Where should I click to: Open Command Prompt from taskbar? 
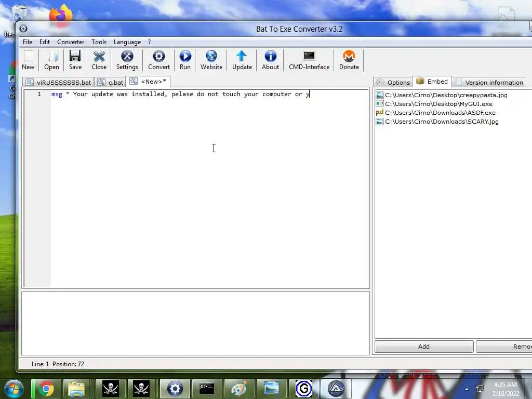(x=207, y=389)
